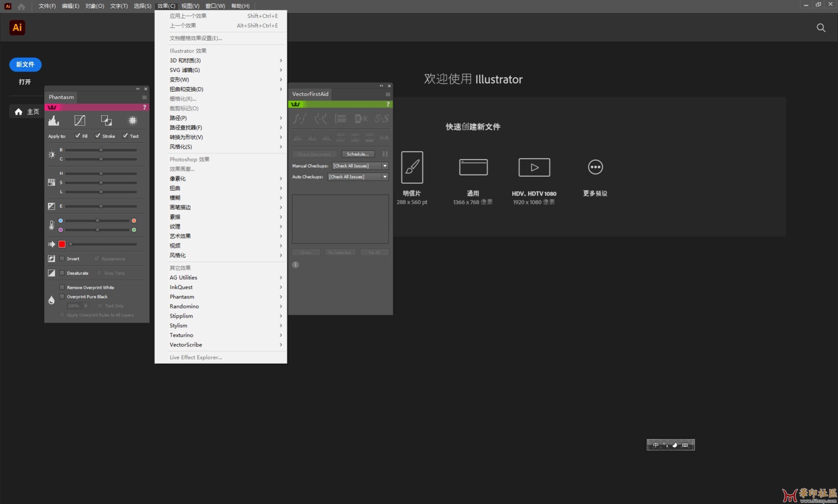Select the VectorFirstAid panel tab
838x504 pixels.
click(x=310, y=94)
